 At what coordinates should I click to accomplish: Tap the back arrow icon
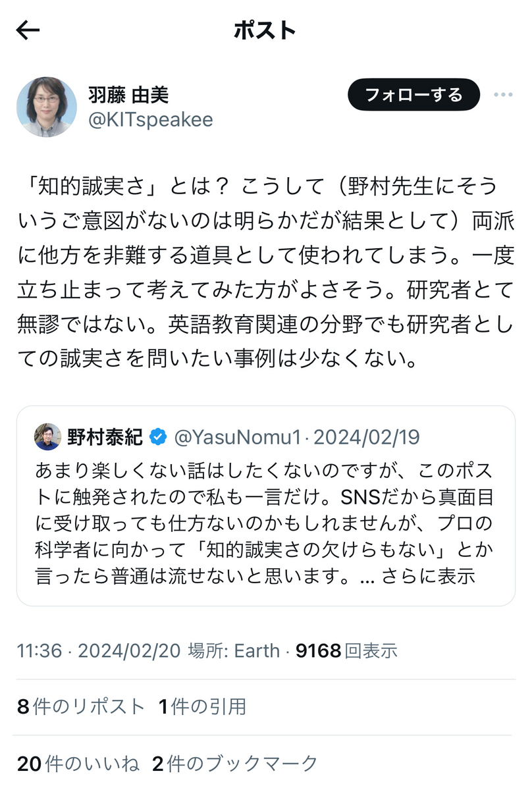[x=28, y=30]
